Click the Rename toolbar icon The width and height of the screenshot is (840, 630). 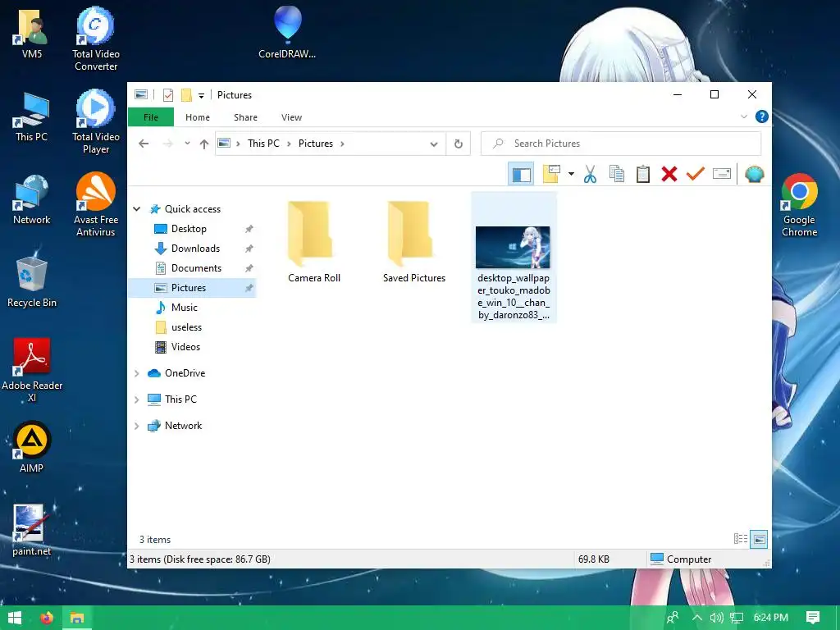[722, 174]
